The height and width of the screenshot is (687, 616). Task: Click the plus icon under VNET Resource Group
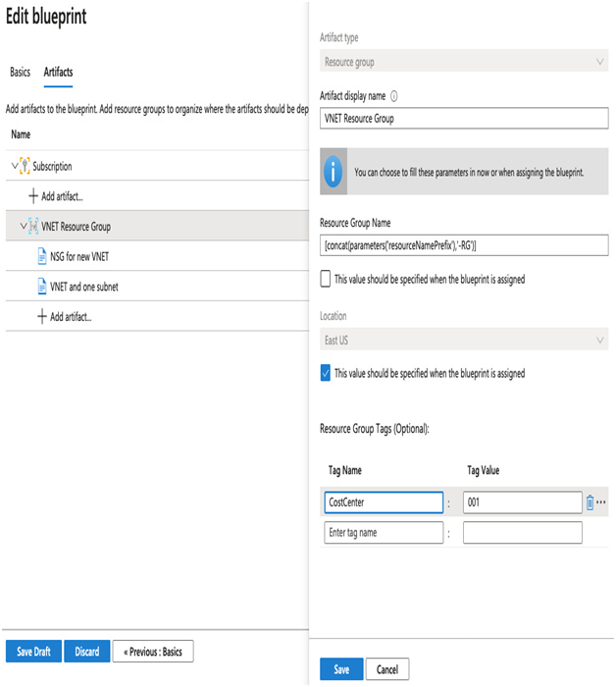42,316
